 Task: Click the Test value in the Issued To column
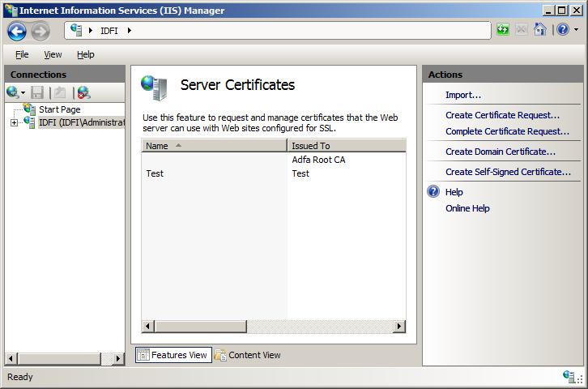pos(300,173)
